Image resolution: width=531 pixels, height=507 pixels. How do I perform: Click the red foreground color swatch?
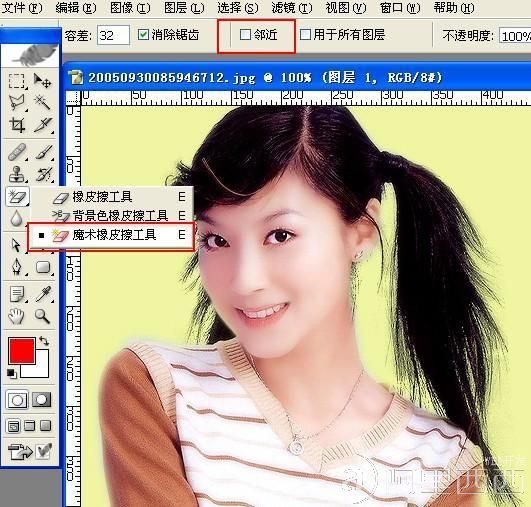(x=22, y=351)
